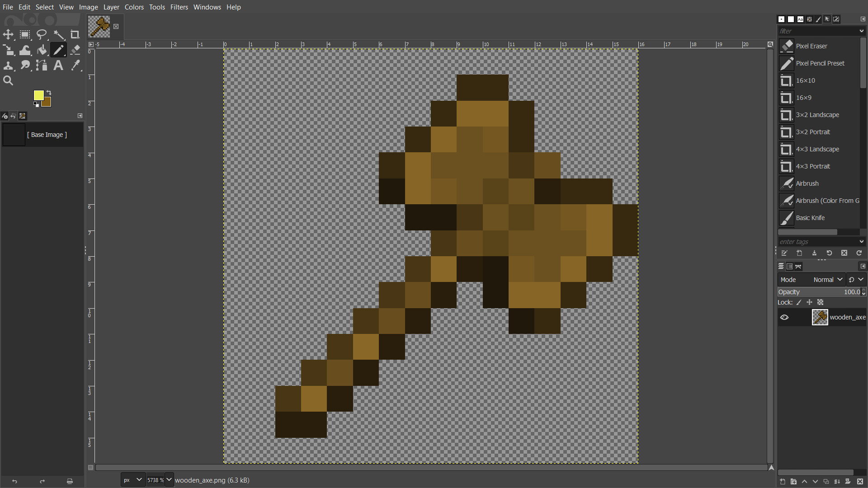Screen dimensions: 868x488
Task: Select the Move tool in the toolbox
Action: point(8,35)
